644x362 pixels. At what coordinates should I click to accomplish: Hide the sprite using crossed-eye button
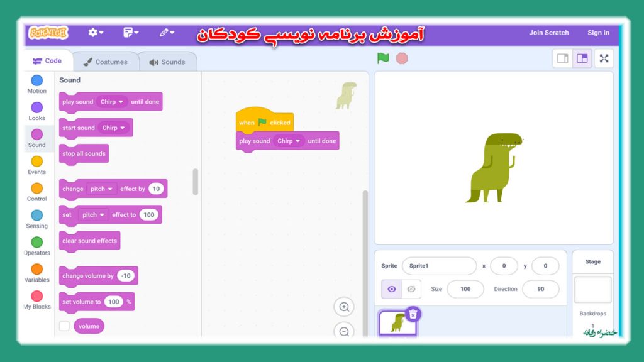pos(411,289)
